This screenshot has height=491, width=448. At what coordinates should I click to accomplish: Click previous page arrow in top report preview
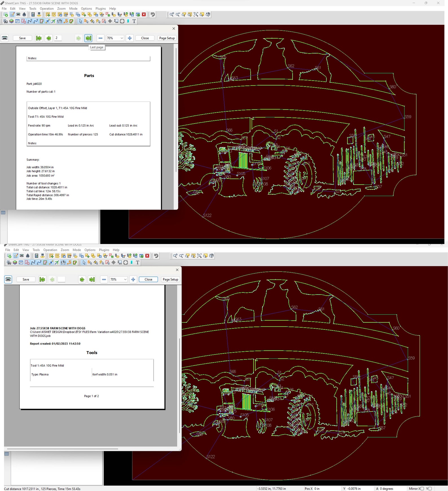pyautogui.click(x=49, y=38)
